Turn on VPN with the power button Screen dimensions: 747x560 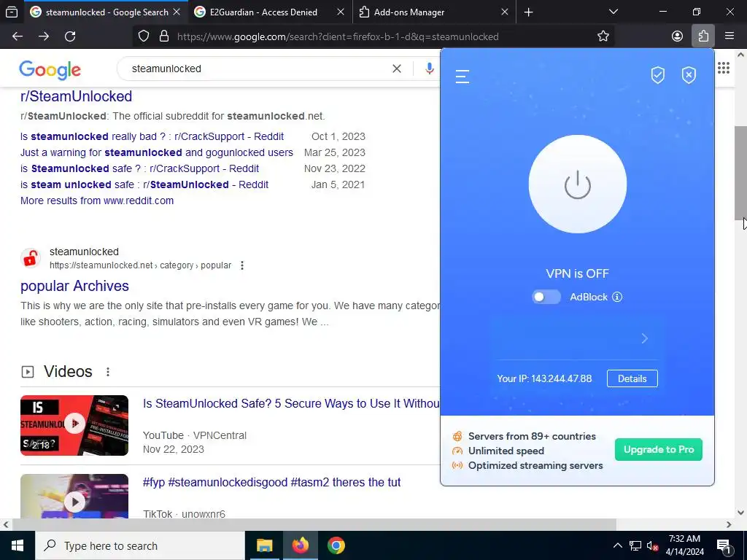[578, 184]
